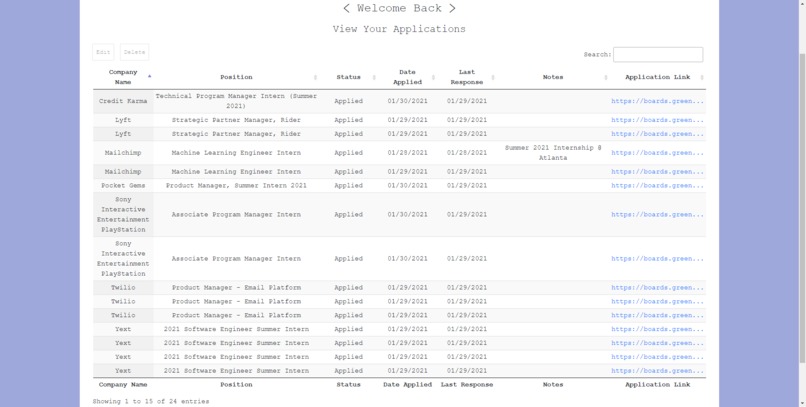This screenshot has height=407, width=806.
Task: Click the footer Last Response label
Action: point(467,384)
